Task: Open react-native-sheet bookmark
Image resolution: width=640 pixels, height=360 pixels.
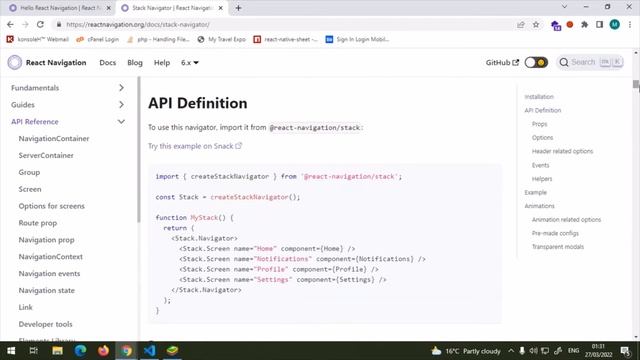Action: point(285,39)
